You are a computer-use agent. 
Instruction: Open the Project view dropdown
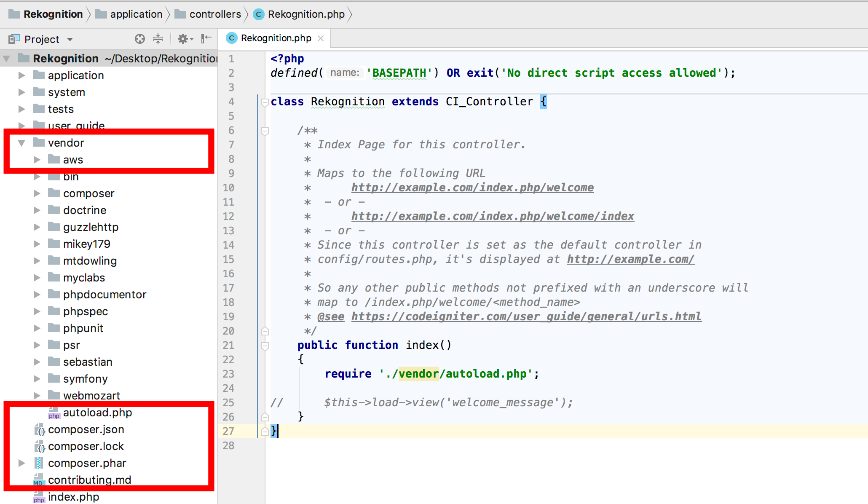click(x=70, y=40)
